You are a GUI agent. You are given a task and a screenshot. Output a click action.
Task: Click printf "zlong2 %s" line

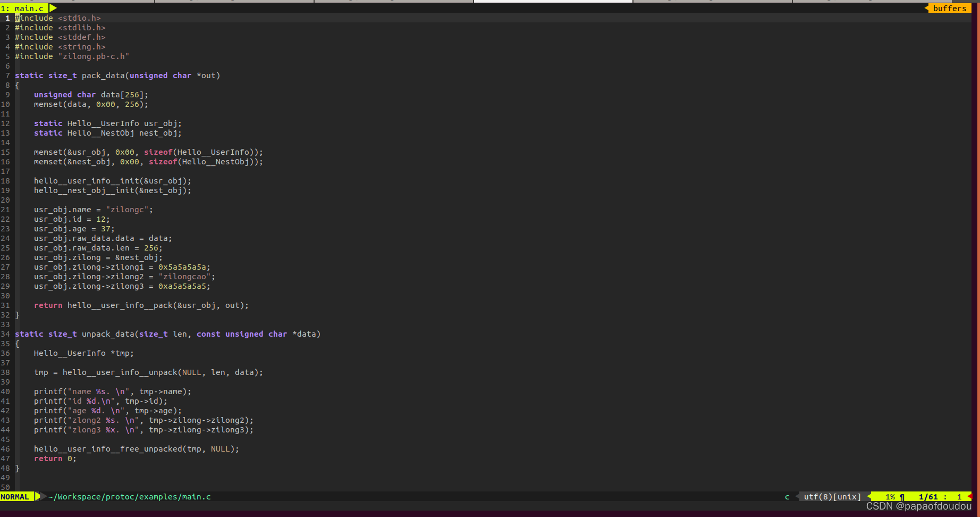click(144, 420)
